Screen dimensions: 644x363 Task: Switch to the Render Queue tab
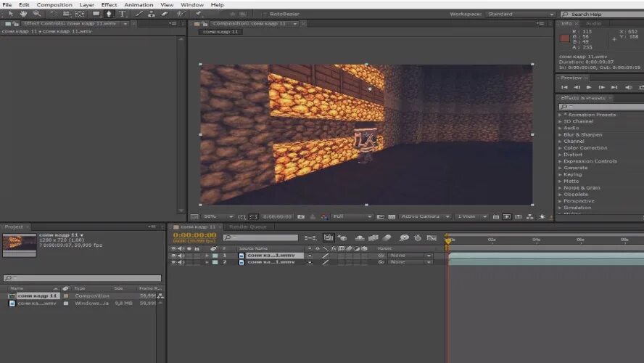coord(247,227)
